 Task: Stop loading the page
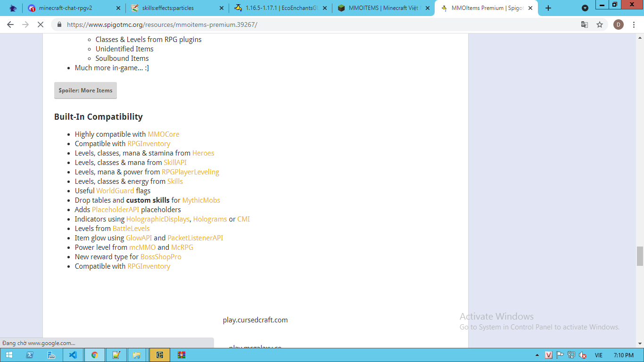pos(41,25)
